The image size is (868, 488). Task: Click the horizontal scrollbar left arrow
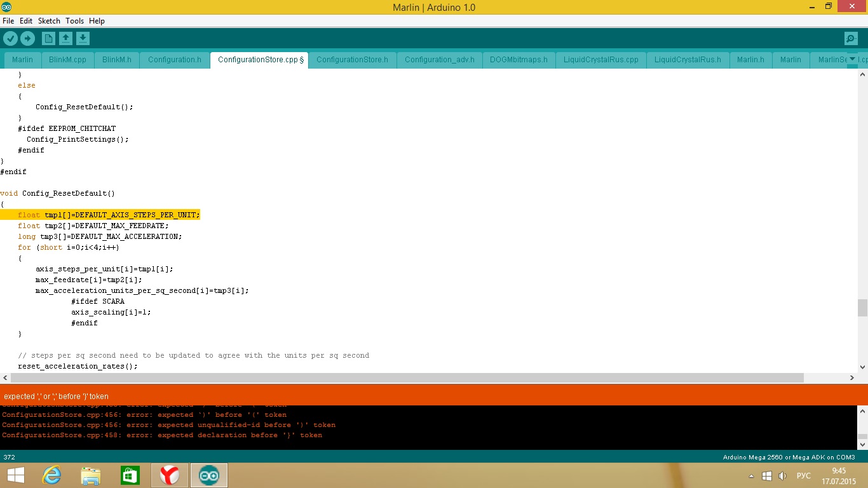coord(5,377)
